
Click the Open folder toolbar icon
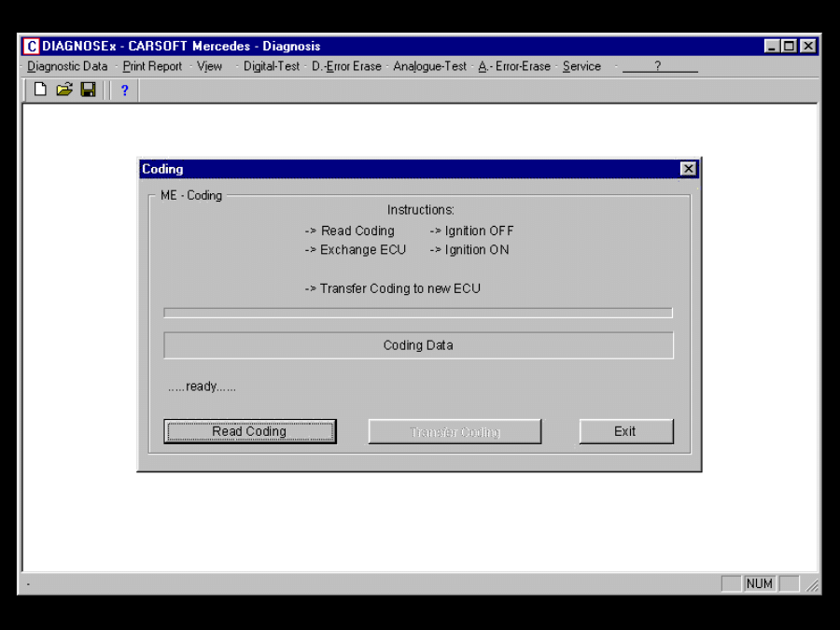tap(63, 90)
